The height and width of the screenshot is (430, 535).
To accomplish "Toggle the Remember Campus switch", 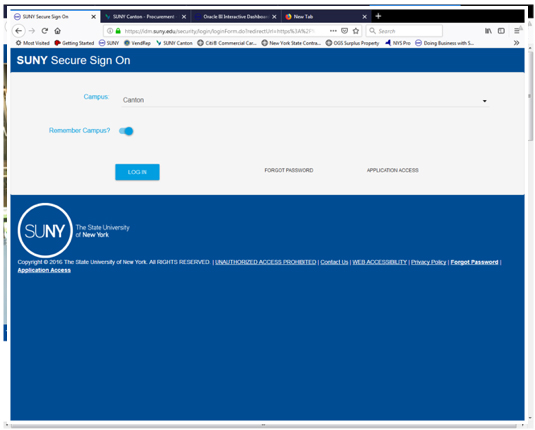I will [x=126, y=131].
